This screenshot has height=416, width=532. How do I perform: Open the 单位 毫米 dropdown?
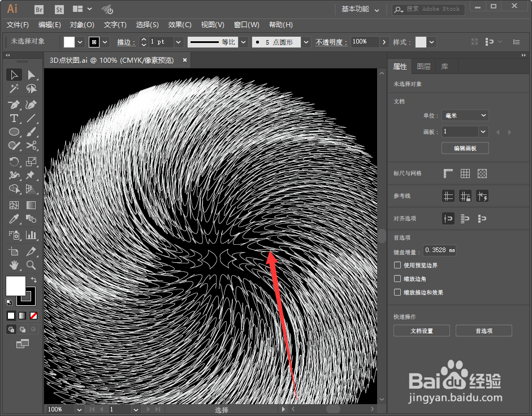pyautogui.click(x=465, y=115)
